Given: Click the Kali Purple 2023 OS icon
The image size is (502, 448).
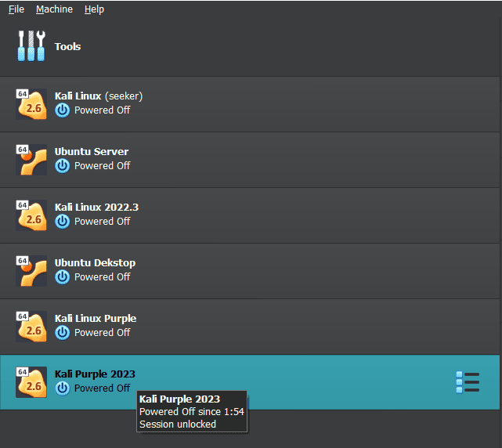Looking at the screenshot, I should click(x=31, y=382).
